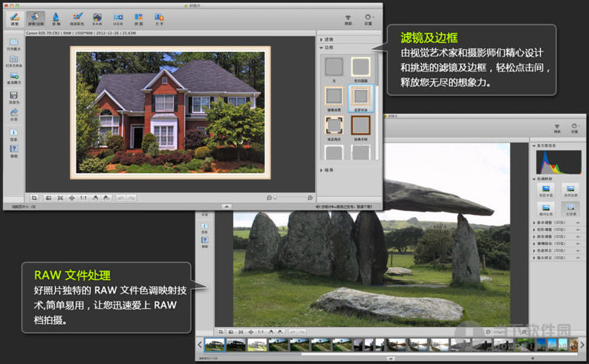This screenshot has width=589, height=364.
Task: Open the 调整 (Adjust) tool in top toolbar
Action: 15,18
